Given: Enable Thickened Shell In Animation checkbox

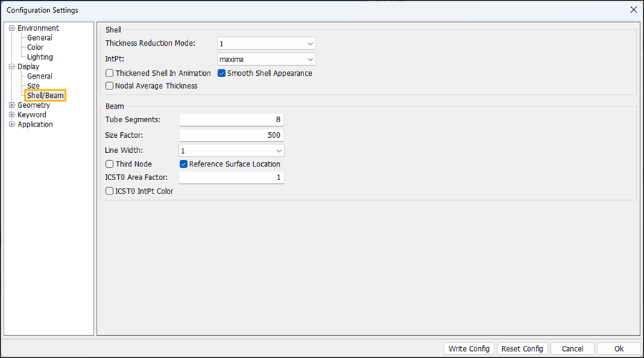Looking at the screenshot, I should point(109,73).
